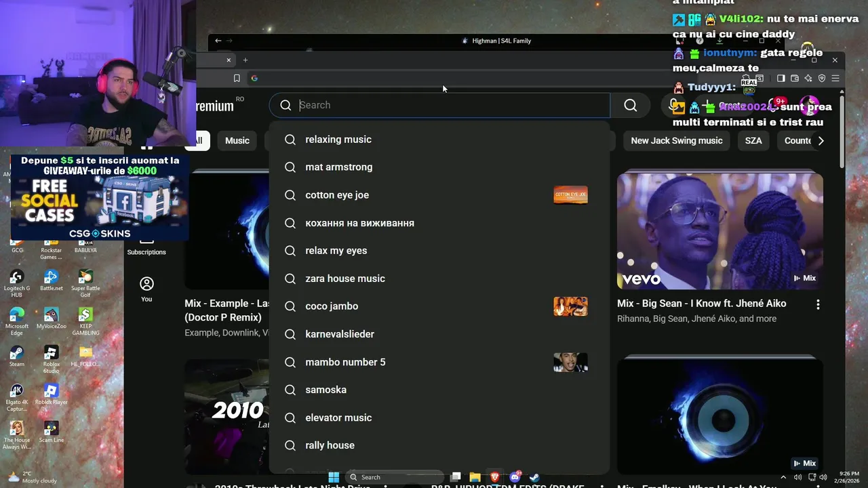Select the 'coco jambo' suggestion

(x=439, y=306)
